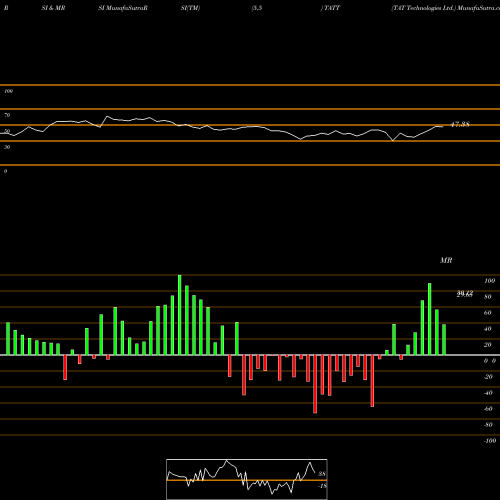Click the RSI axis label 0 at left
500x500 pixels.
[5, 171]
